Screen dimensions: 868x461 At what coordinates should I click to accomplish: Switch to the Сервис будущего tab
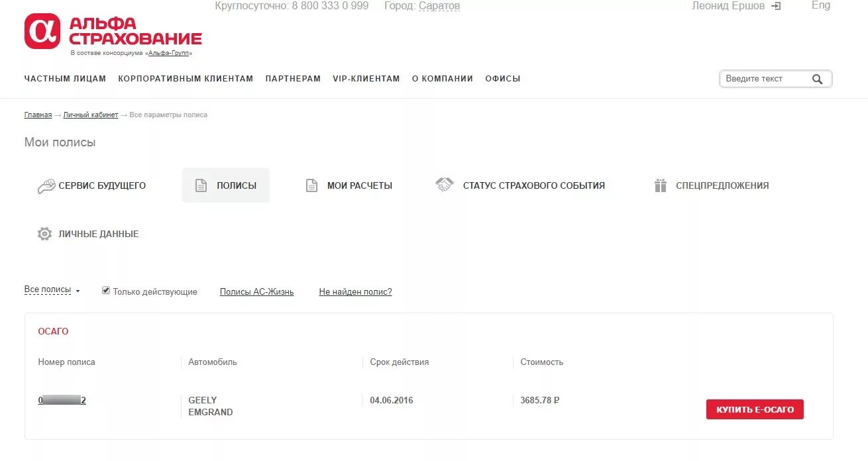point(91,186)
